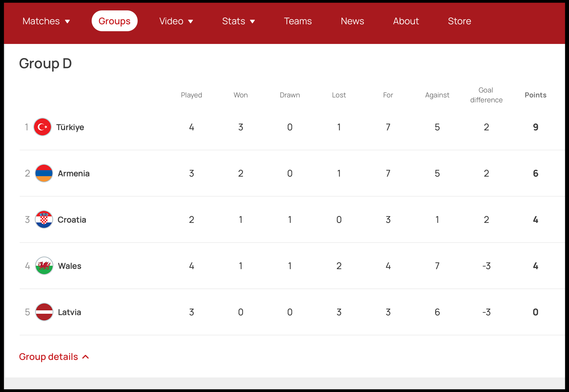This screenshot has width=569, height=392.
Task: Click the Wales team name
Action: coord(69,266)
